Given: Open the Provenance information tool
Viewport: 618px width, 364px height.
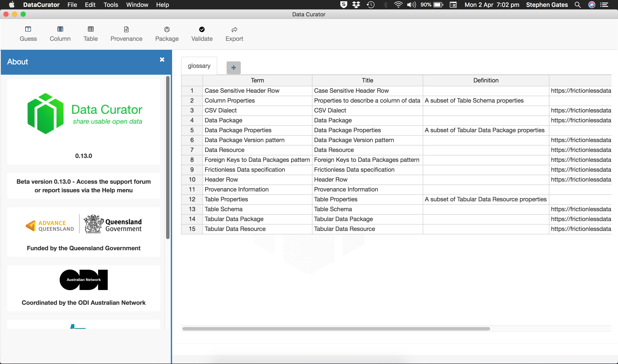Looking at the screenshot, I should click(126, 34).
